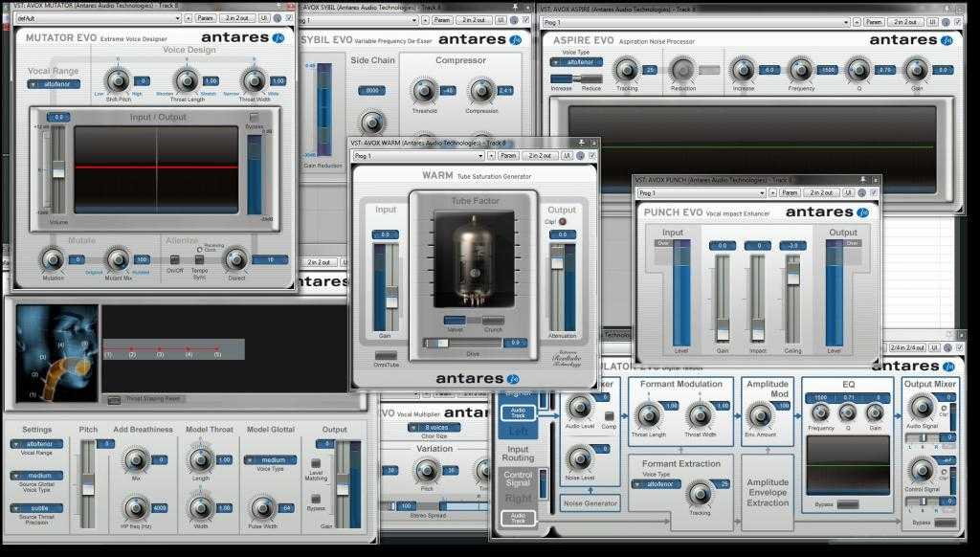Click the Threshold knob in Sybil Compressor

coord(422,91)
